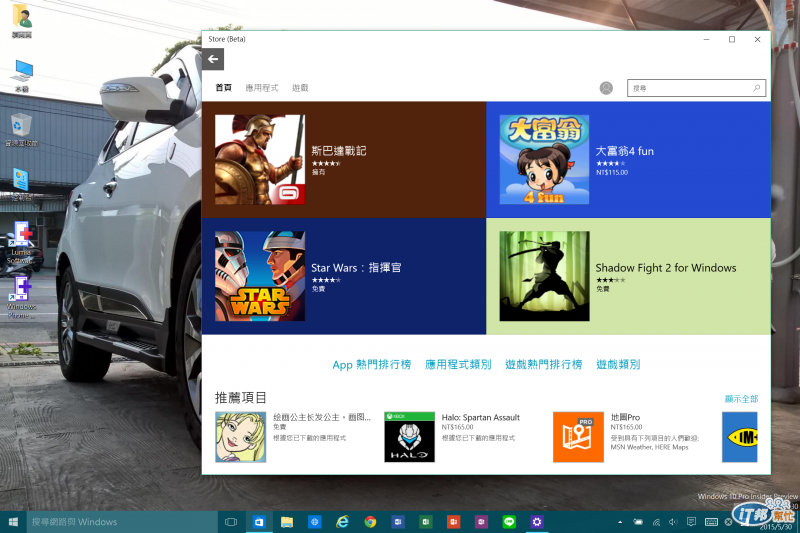Click the Store icon on the taskbar
Image resolution: width=800 pixels, height=533 pixels.
point(259,522)
